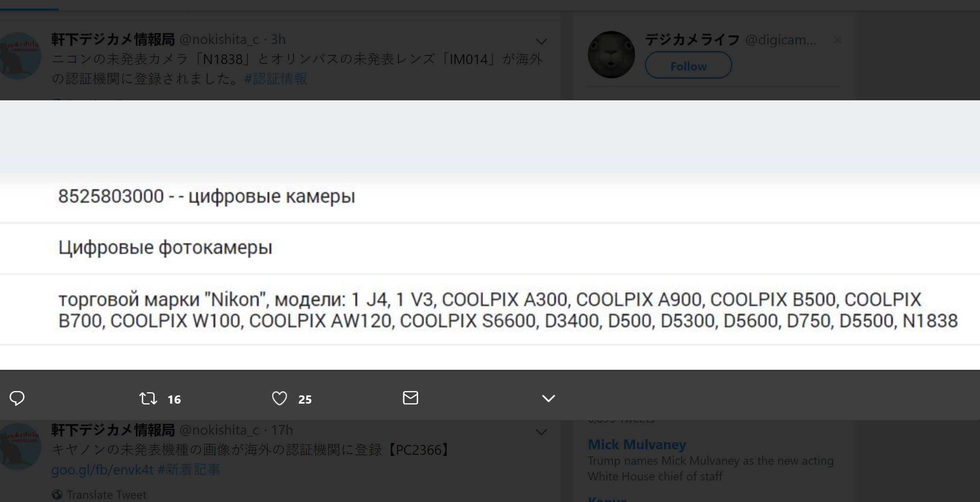Viewport: 980px width, 502px height.
Task: Expand more options chevron on 17h tweet
Action: point(541,432)
